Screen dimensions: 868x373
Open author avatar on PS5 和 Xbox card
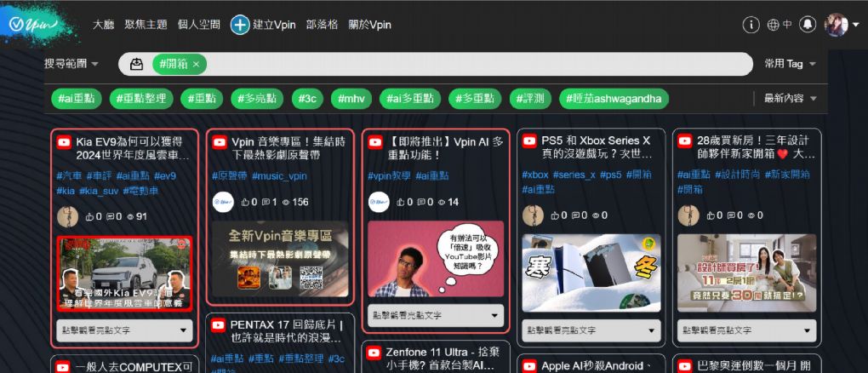coord(533,215)
